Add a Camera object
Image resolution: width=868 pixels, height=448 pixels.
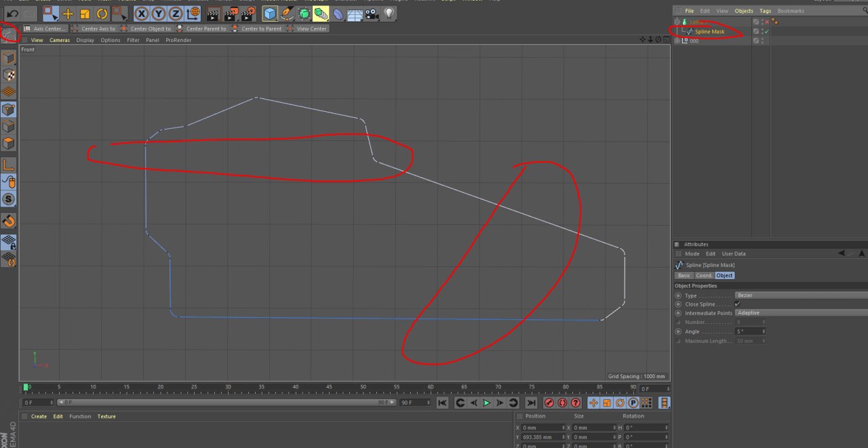coord(372,13)
